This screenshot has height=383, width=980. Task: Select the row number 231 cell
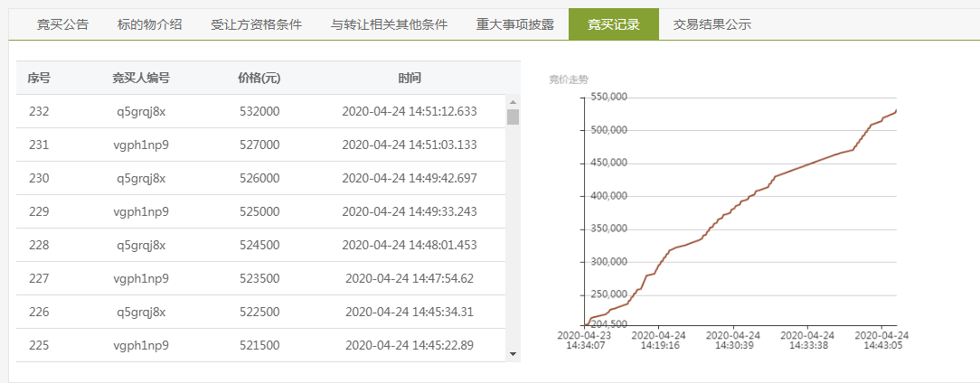pyautogui.click(x=39, y=145)
